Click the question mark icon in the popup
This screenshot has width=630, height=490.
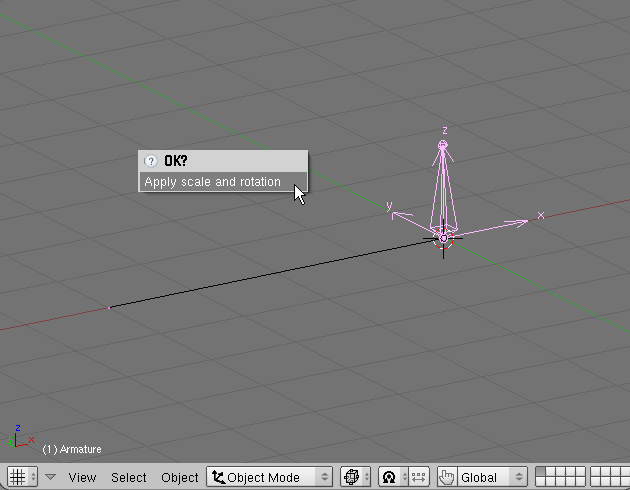click(151, 161)
